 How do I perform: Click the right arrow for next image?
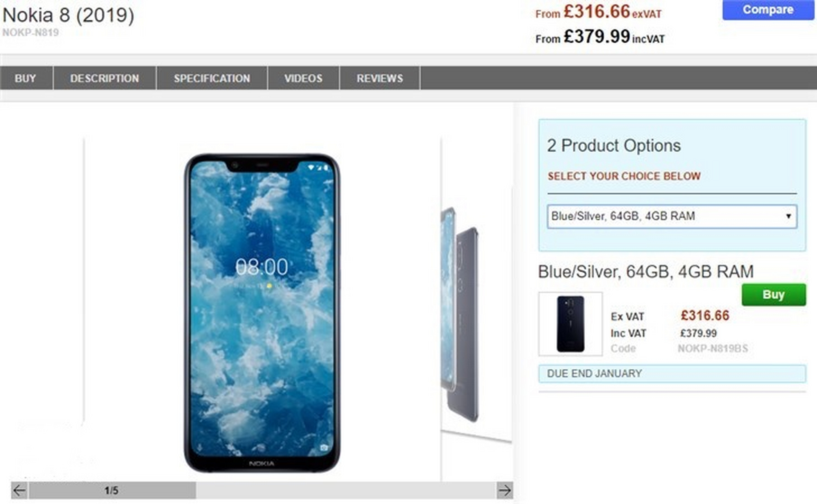tap(504, 491)
